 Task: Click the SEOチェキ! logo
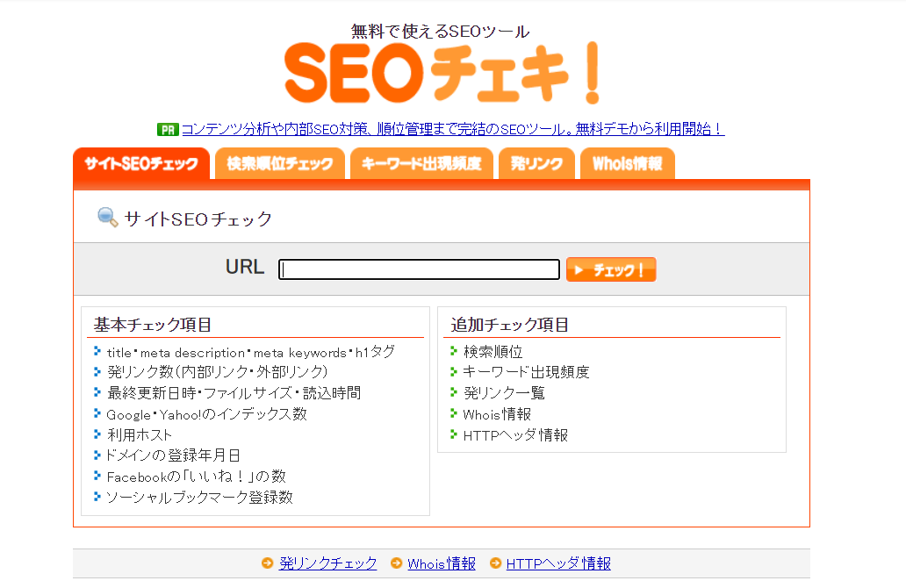(442, 73)
